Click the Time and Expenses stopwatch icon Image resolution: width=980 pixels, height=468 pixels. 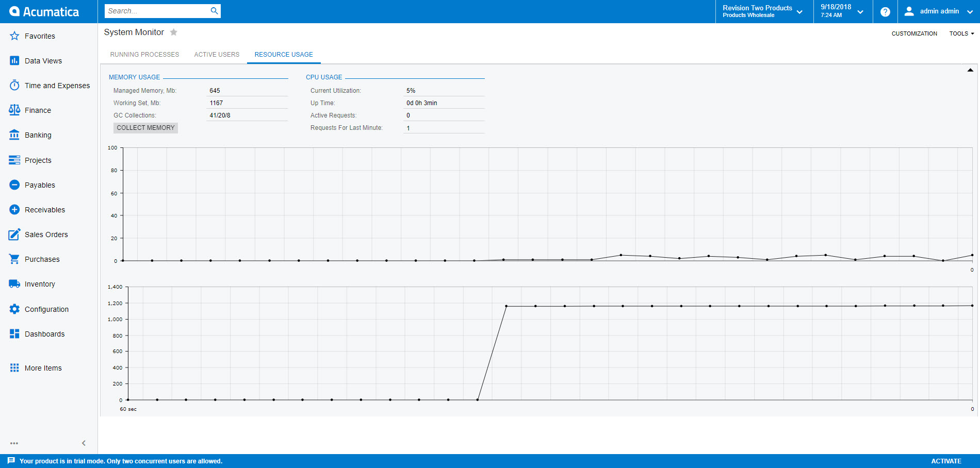coord(14,86)
